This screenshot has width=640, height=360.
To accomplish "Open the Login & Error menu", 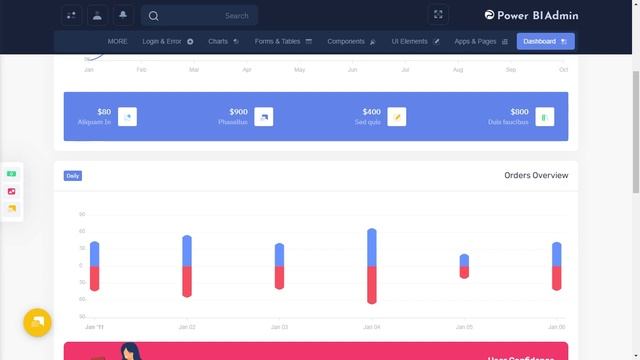I will tap(168, 41).
